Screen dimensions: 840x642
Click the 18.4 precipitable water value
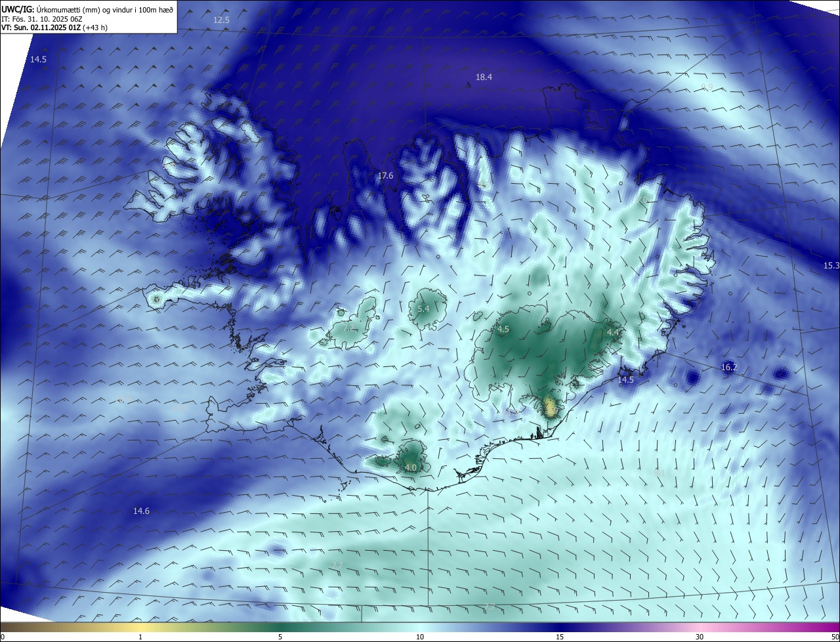point(484,77)
